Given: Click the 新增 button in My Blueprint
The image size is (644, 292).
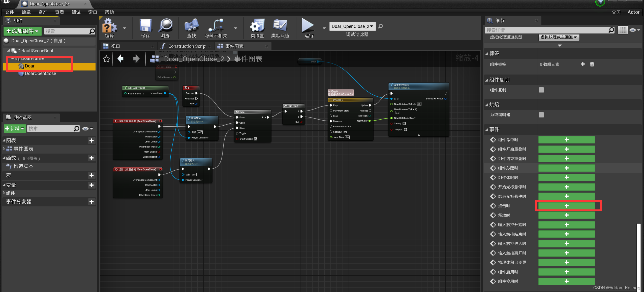Looking at the screenshot, I should click(x=15, y=129).
